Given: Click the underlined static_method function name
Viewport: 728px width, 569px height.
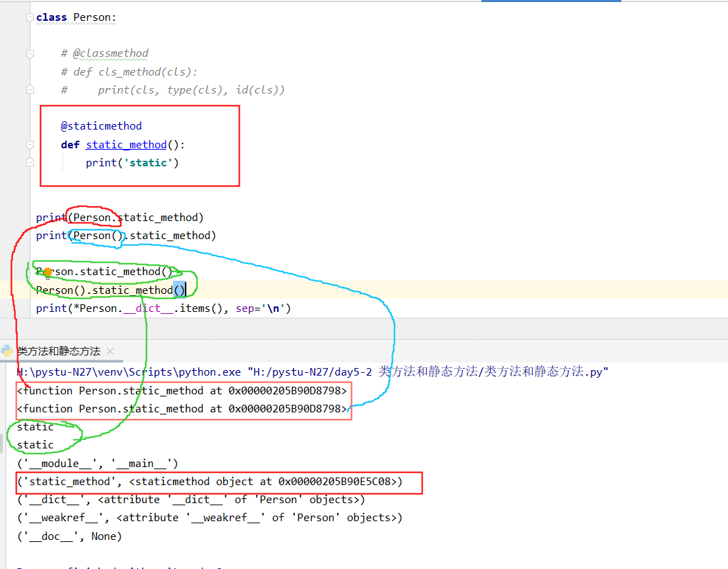Looking at the screenshot, I should click(126, 145).
